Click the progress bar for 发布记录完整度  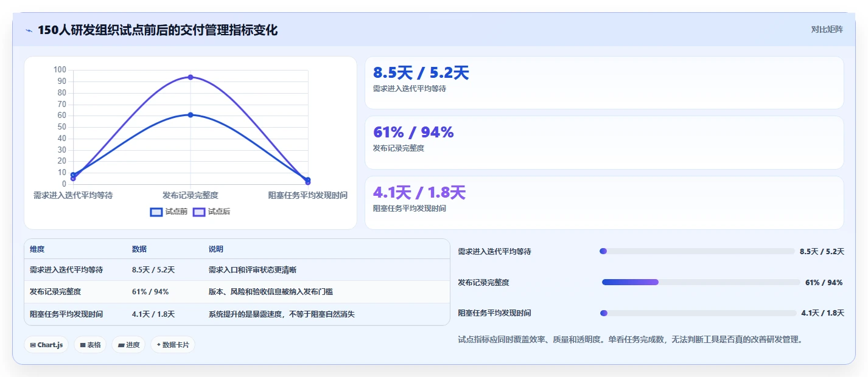click(x=701, y=282)
